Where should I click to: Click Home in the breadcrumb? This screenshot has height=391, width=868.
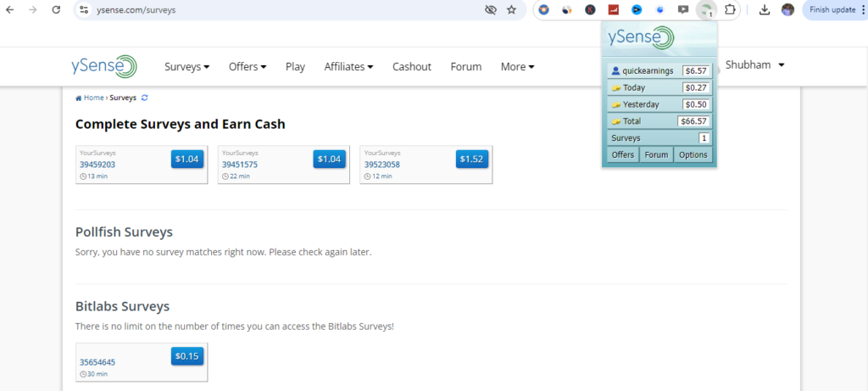(x=93, y=98)
